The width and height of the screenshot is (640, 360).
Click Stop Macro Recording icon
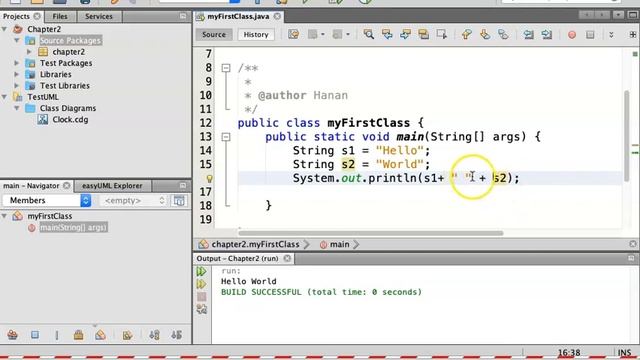[590, 35]
